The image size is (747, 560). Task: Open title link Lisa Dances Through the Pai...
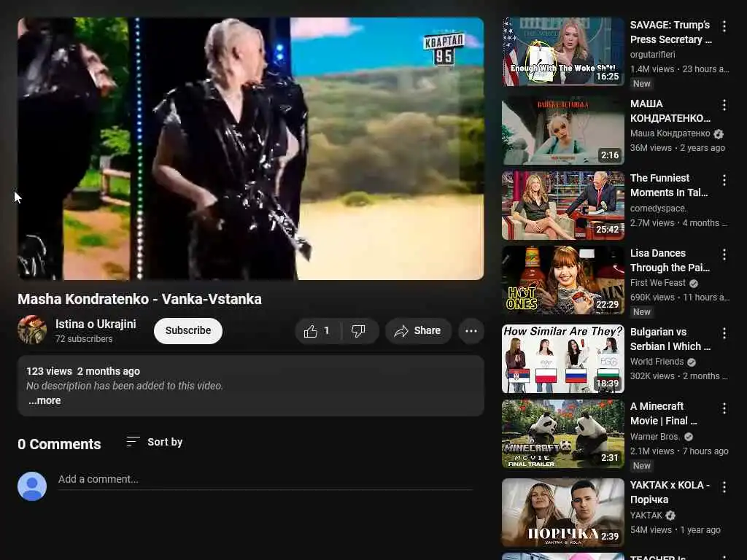click(670, 260)
